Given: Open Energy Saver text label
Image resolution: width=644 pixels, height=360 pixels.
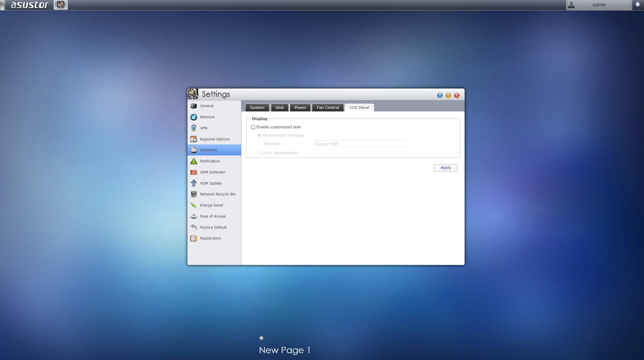Looking at the screenshot, I should [x=212, y=205].
